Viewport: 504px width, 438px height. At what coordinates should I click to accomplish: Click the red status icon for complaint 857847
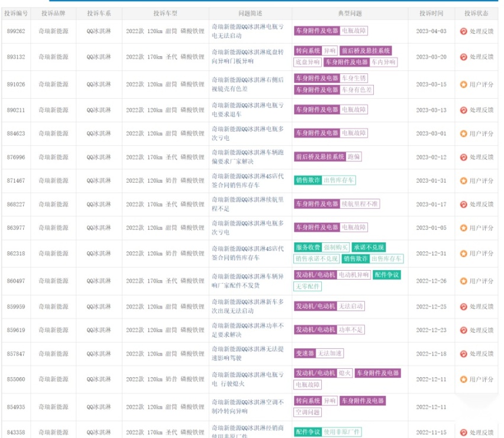[463, 354]
